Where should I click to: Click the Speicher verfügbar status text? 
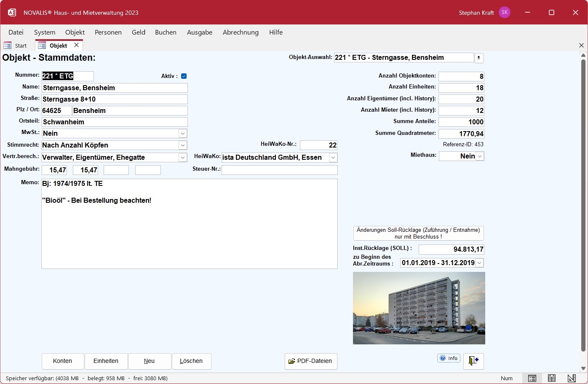(x=87, y=378)
